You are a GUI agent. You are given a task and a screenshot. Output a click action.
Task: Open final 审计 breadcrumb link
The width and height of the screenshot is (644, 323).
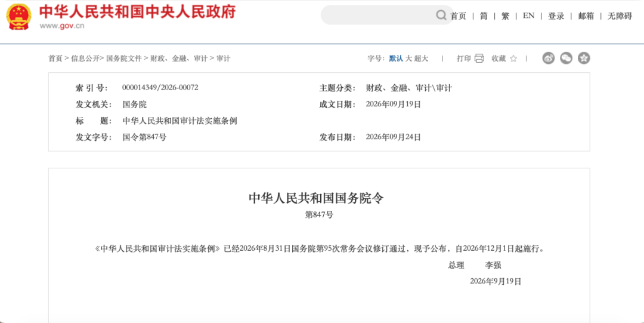[224, 59]
